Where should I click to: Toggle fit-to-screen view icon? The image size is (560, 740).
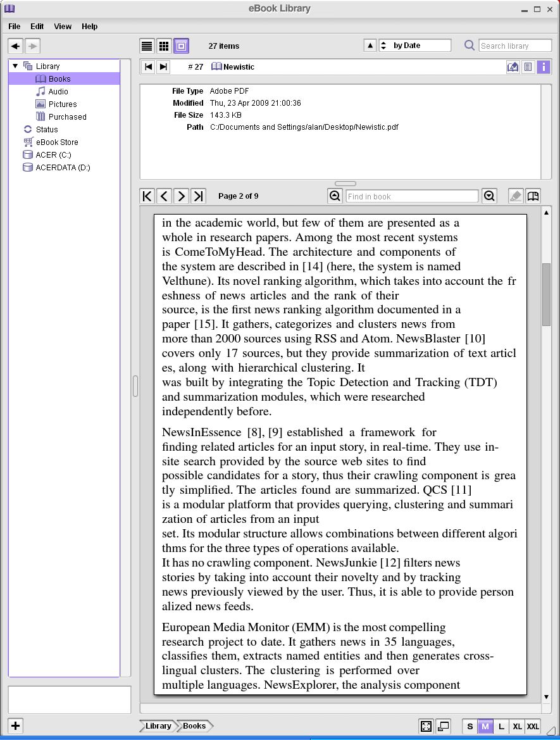click(426, 726)
